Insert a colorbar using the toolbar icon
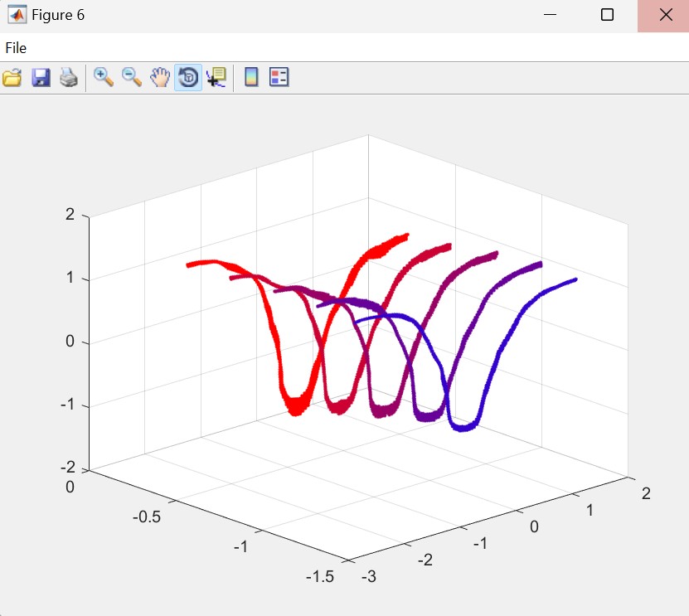The image size is (689, 616). click(251, 78)
